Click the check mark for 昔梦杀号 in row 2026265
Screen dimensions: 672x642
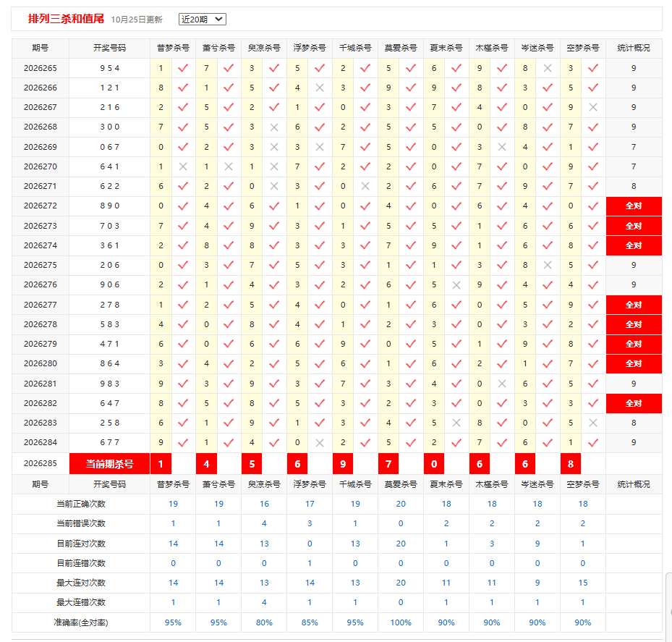click(x=183, y=68)
